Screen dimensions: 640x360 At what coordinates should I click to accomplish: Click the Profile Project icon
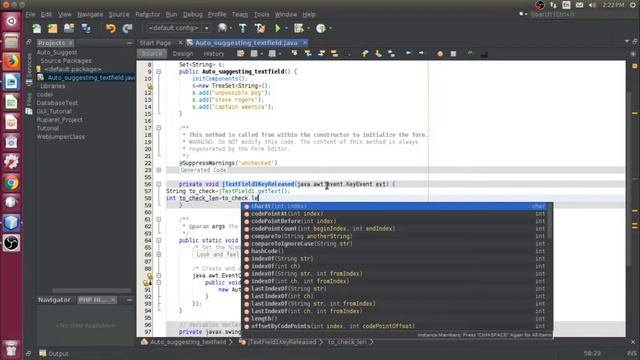click(x=321, y=28)
